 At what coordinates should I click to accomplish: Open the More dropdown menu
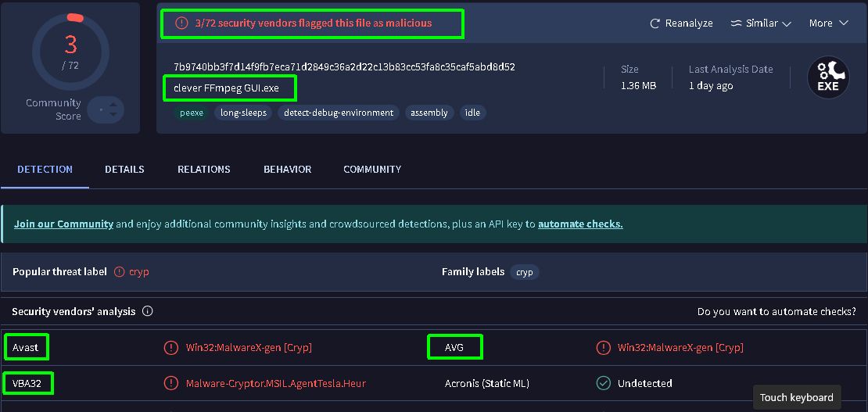tap(828, 23)
